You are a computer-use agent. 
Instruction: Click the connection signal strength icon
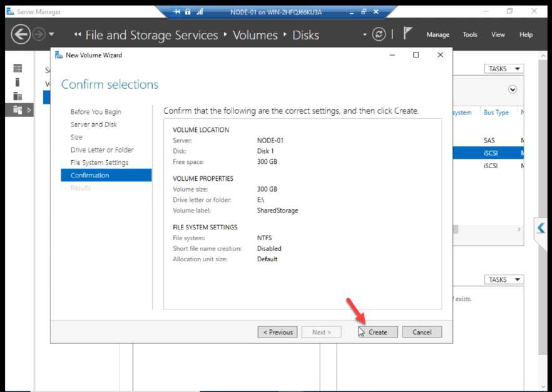tap(200, 12)
